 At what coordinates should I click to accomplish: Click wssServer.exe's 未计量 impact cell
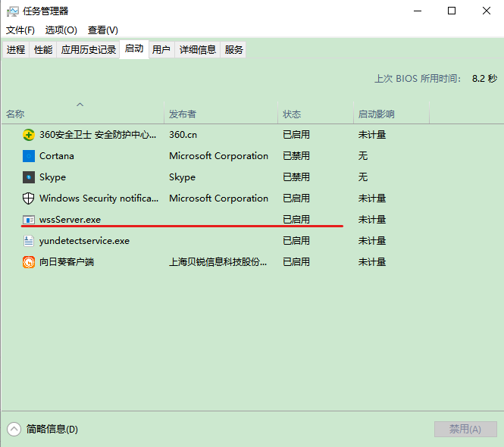tap(372, 220)
